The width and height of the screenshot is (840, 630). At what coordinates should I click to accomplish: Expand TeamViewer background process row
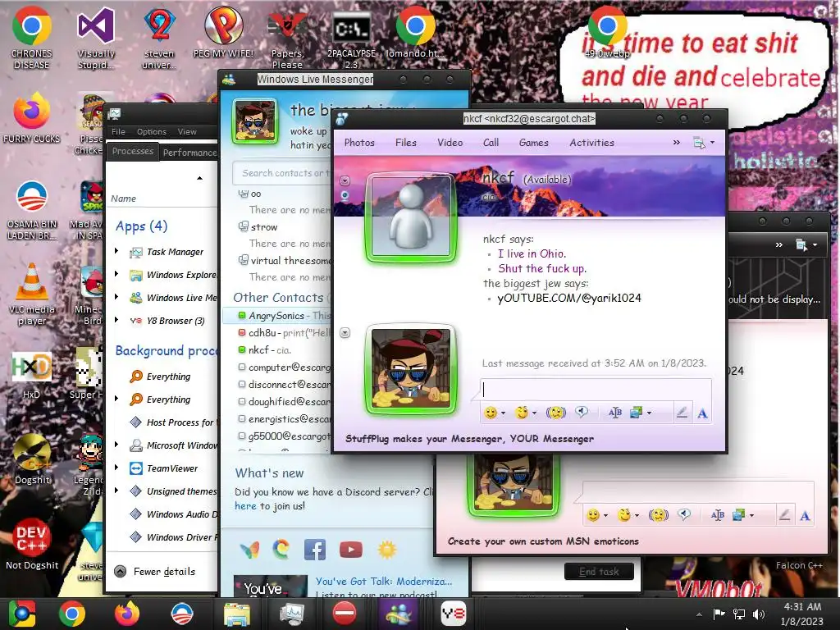116,467
